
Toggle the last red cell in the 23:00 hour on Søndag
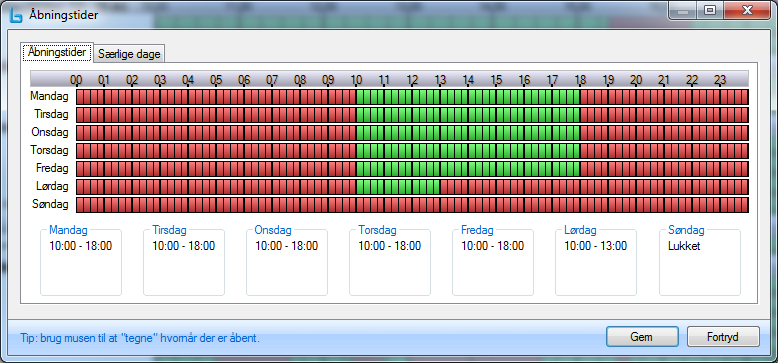click(745, 204)
